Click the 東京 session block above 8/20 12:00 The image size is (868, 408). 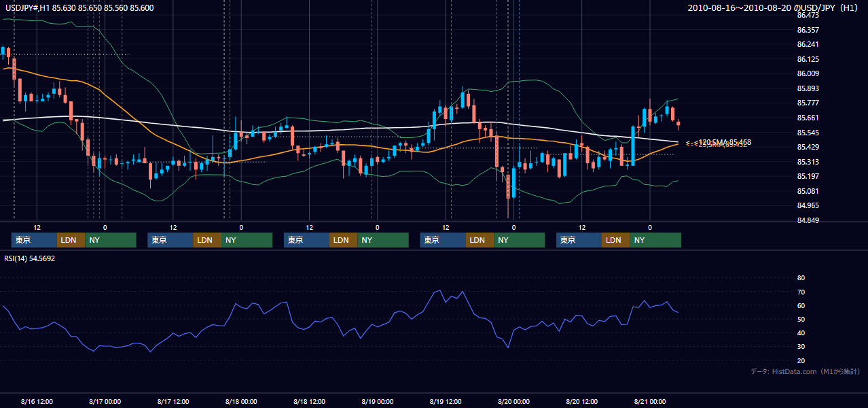[x=579, y=240]
